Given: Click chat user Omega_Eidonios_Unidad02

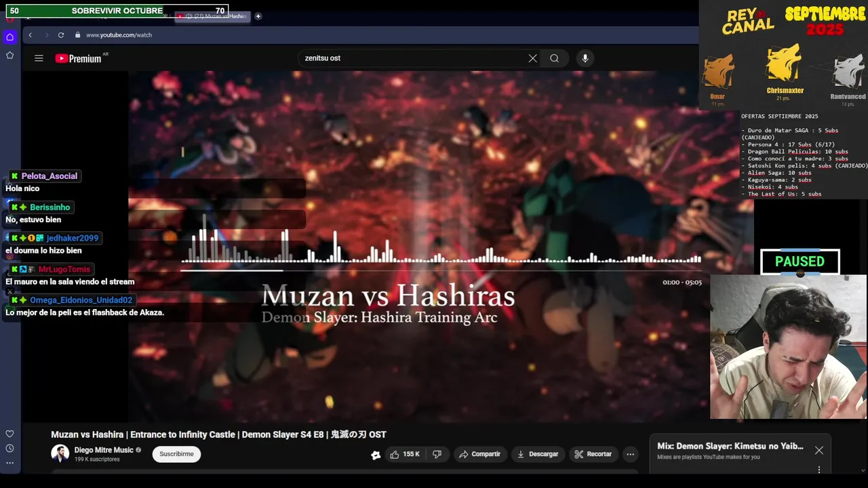Looking at the screenshot, I should click(81, 300).
